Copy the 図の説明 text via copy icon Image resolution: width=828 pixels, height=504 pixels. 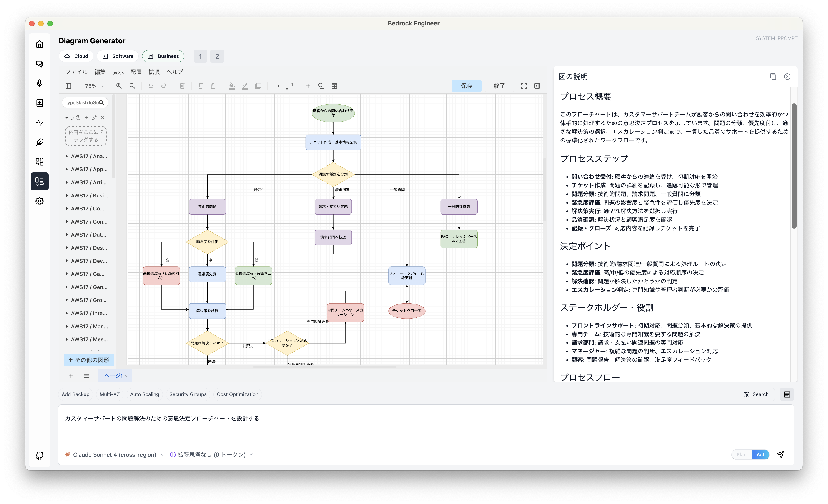[773, 76]
